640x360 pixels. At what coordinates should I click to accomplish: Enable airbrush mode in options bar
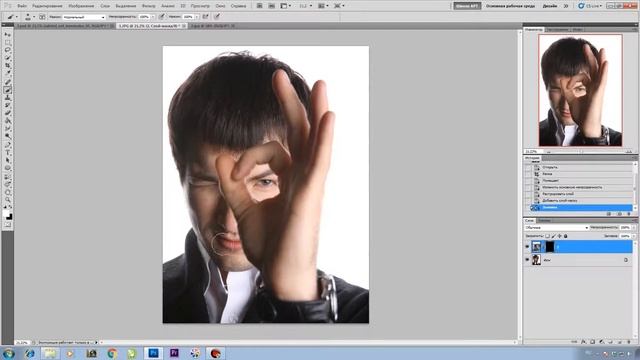tap(205, 17)
